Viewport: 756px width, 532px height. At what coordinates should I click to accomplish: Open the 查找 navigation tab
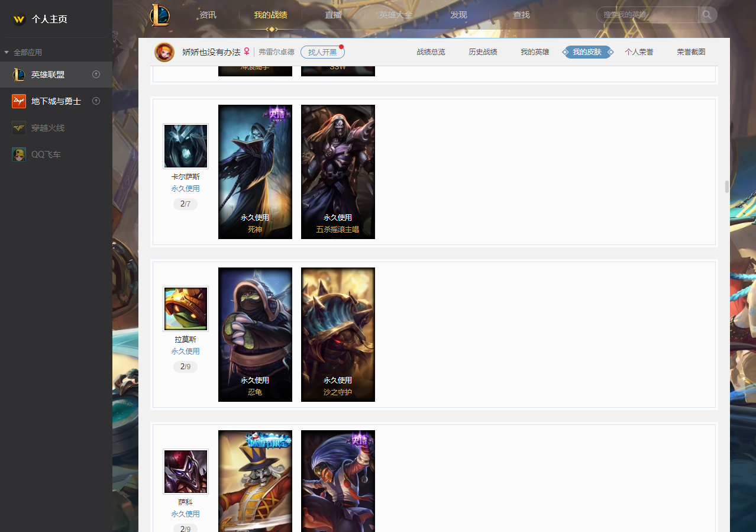coord(521,15)
